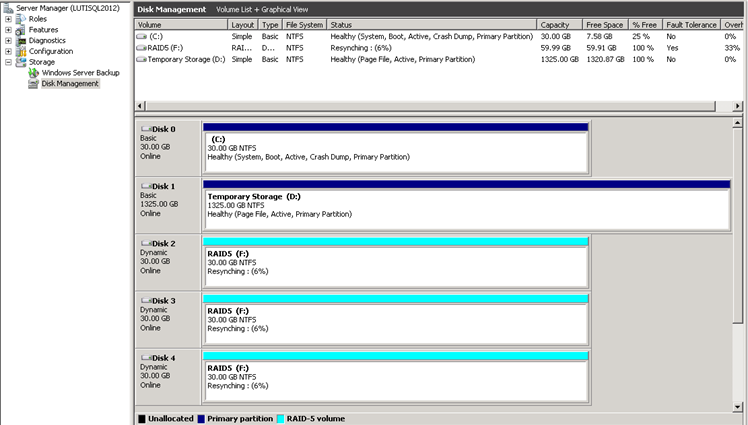Viewport: 748px width, 425px height.
Task: Sort by the Fault Tolerance column header
Action: 692,25
